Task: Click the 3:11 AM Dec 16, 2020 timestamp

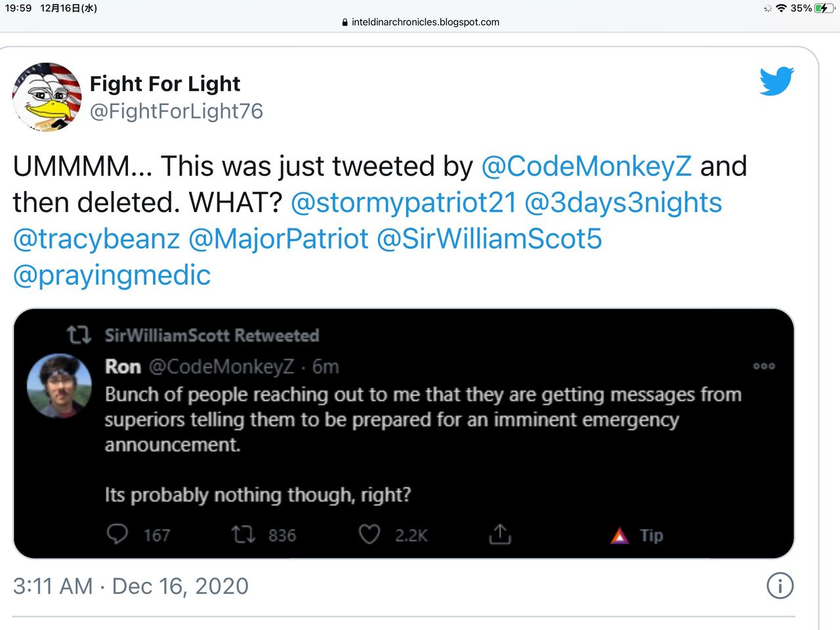Action: pyautogui.click(x=131, y=585)
